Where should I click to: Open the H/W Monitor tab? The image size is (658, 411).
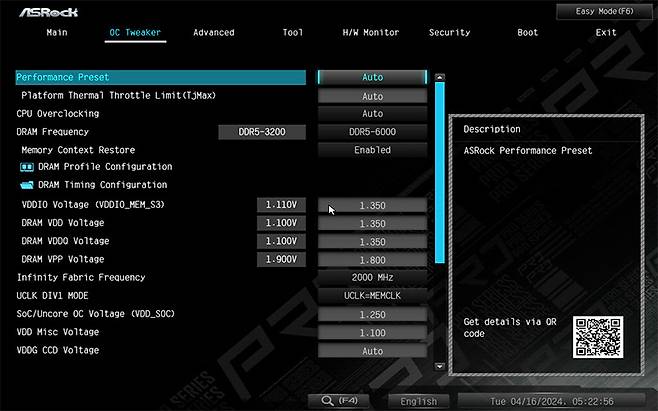pyautogui.click(x=370, y=33)
